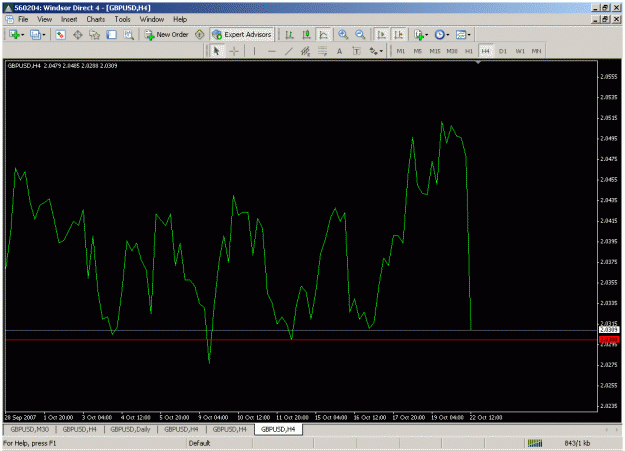The image size is (625, 451).
Task: Draw a trendline with the line tool
Action: pos(289,51)
